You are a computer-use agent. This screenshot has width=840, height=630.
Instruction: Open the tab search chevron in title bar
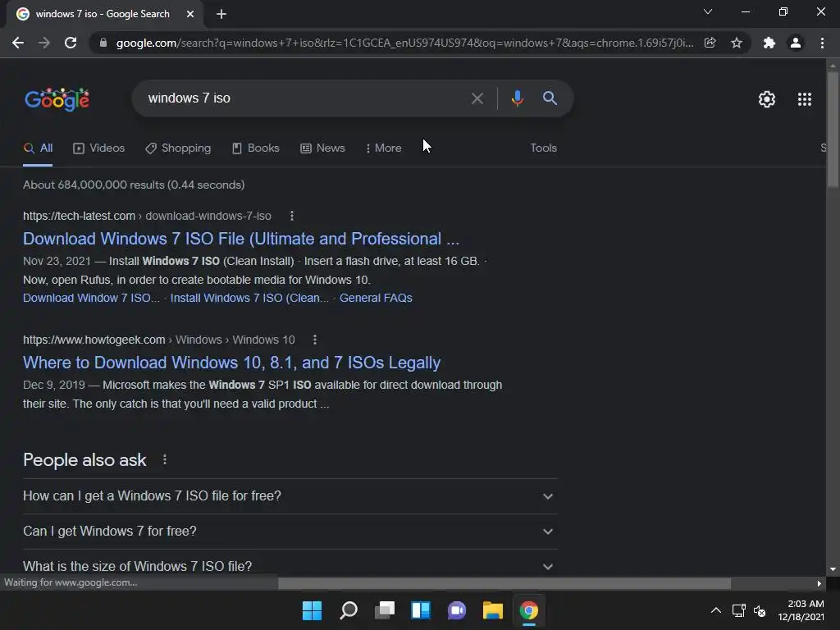click(708, 11)
